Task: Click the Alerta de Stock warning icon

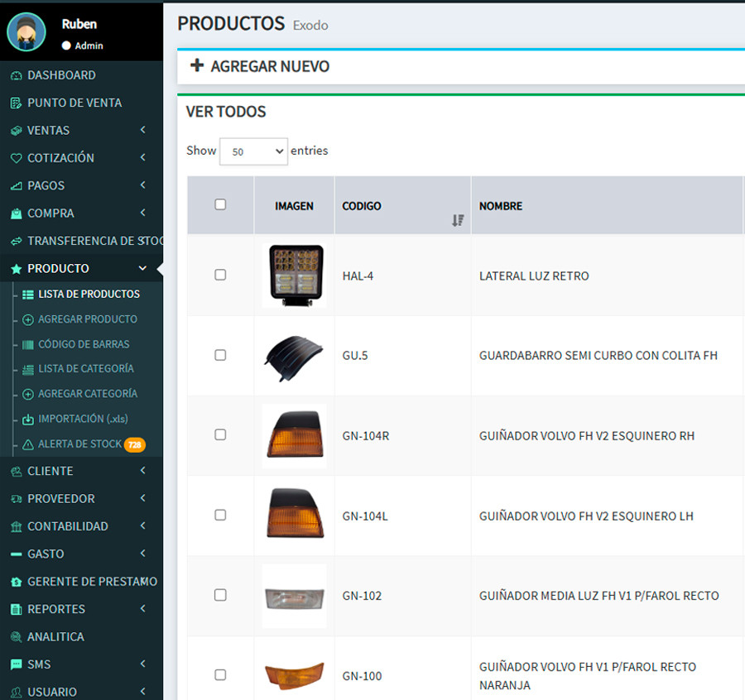Action: (x=28, y=444)
